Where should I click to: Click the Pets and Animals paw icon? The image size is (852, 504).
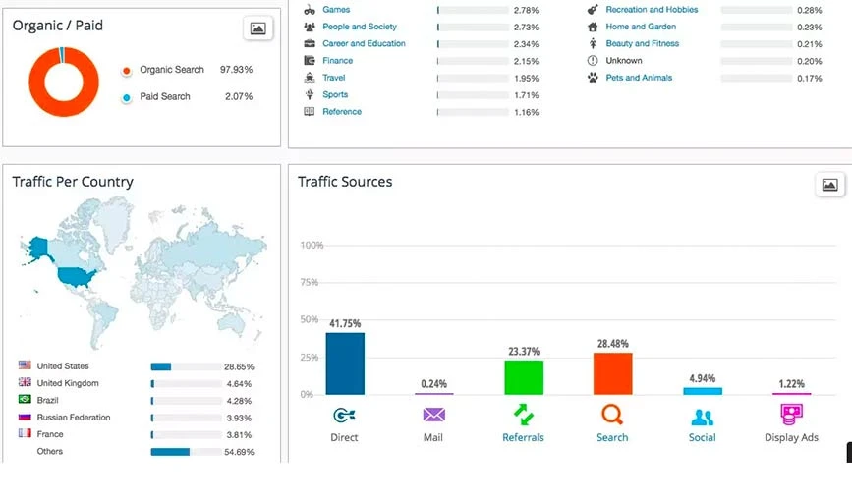click(593, 78)
